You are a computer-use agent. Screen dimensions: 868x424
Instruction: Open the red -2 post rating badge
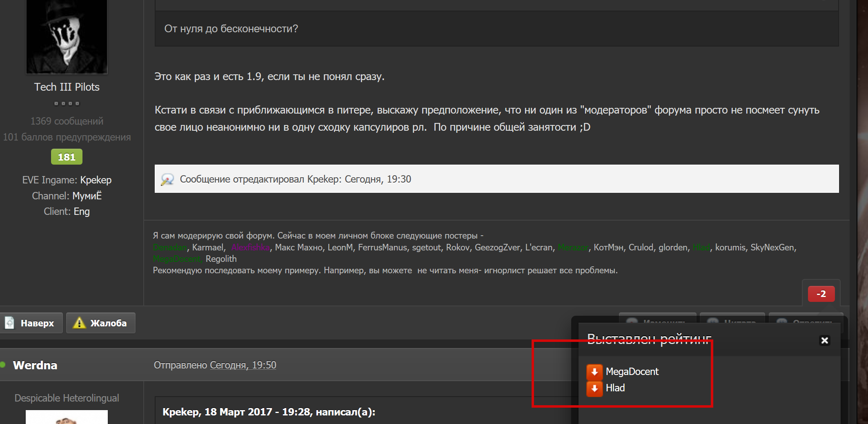pos(821,294)
